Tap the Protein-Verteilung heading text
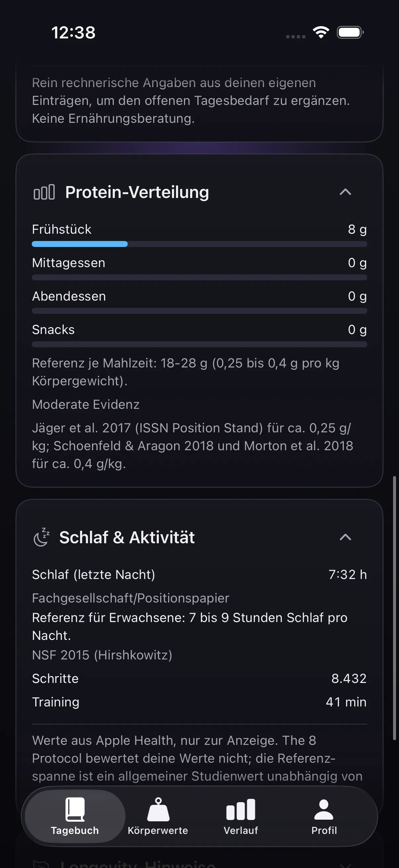The image size is (399, 868). (137, 192)
